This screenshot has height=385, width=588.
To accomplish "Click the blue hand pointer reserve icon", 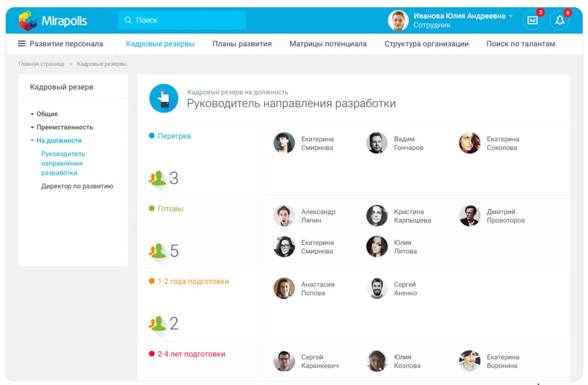I will click(164, 98).
